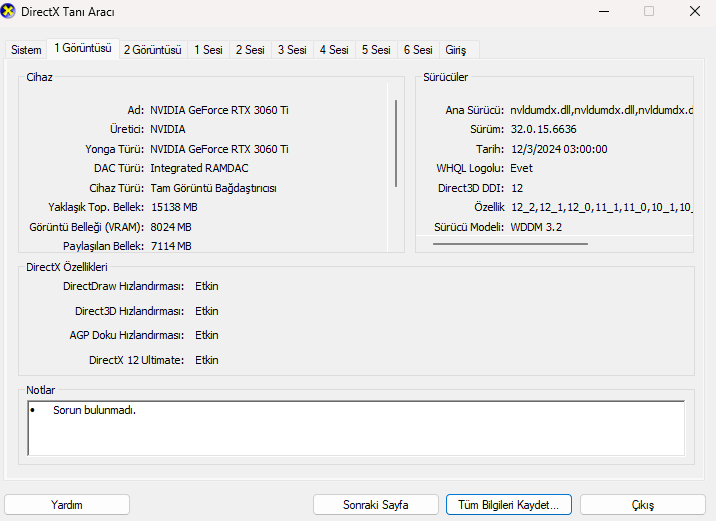The image size is (716, 521).
Task: Click the Direct3D DDI value 12
Action: pyautogui.click(x=517, y=188)
